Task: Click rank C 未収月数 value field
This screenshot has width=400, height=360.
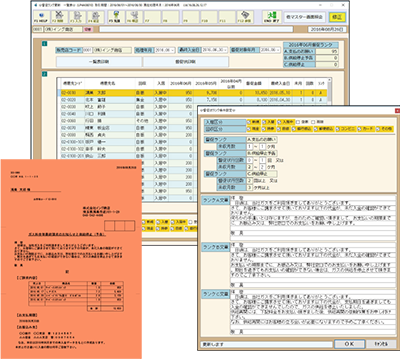Action: point(249,187)
